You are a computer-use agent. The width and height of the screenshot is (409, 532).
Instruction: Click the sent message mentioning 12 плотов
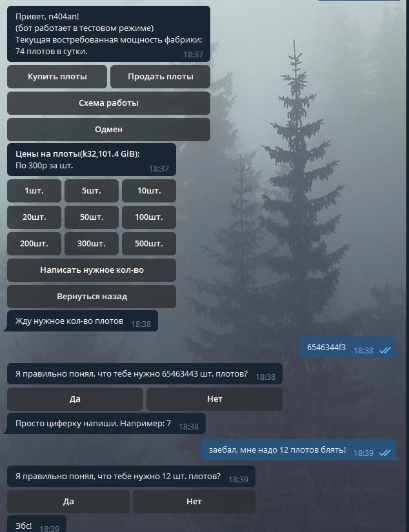coord(300,450)
